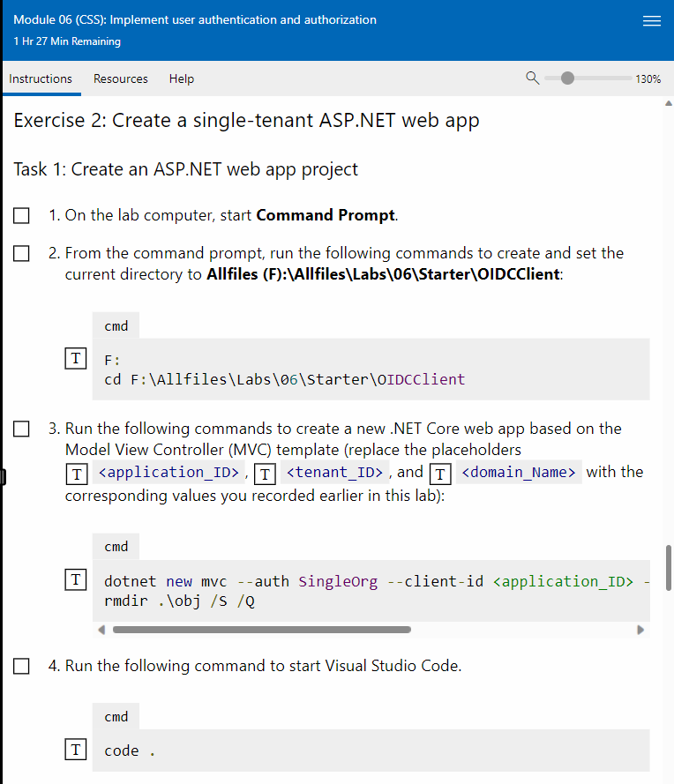The image size is (674, 784).
Task: Switch to the Resources tab
Action: [120, 78]
